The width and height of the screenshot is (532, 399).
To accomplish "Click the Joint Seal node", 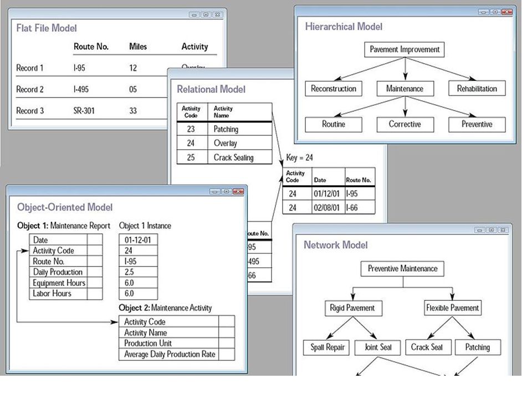I will [377, 347].
